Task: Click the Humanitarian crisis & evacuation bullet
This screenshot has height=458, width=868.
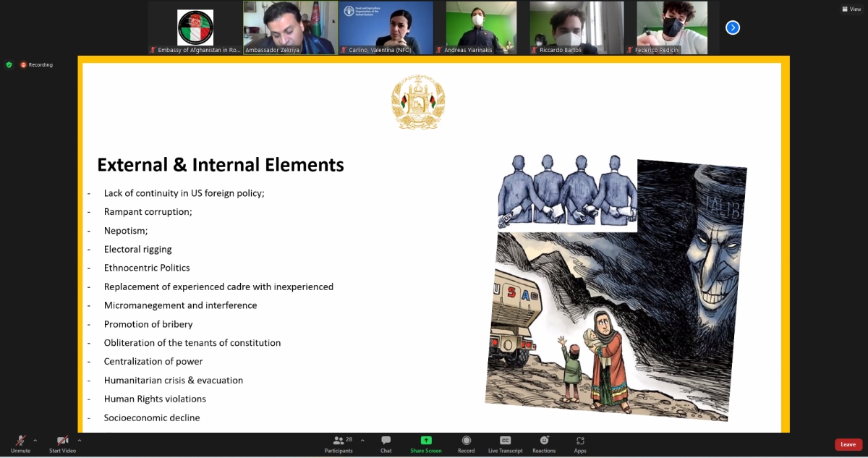Action: point(174,380)
